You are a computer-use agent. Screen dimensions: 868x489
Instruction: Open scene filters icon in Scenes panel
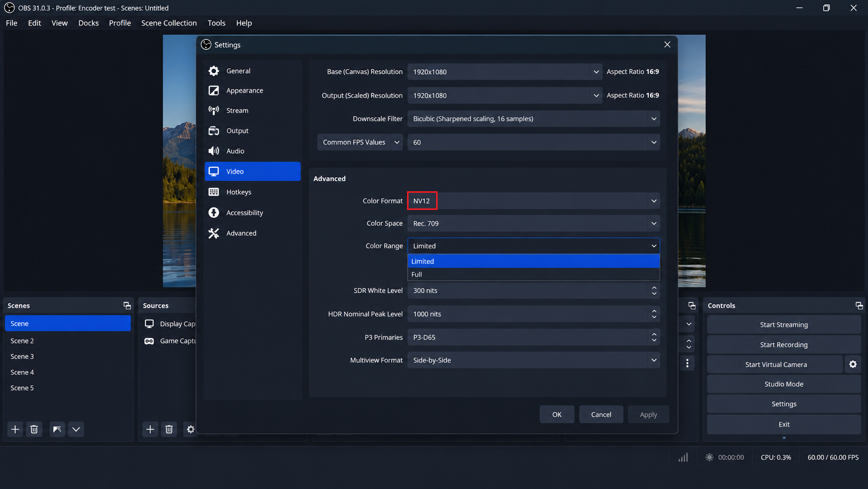[x=57, y=429]
